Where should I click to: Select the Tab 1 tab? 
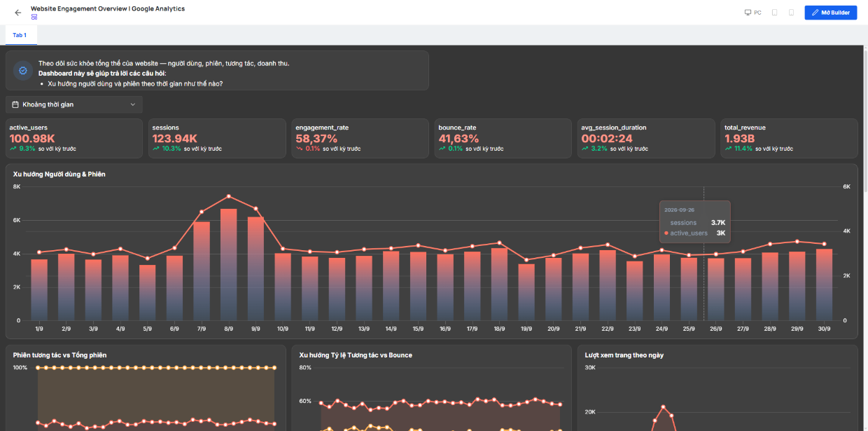20,35
